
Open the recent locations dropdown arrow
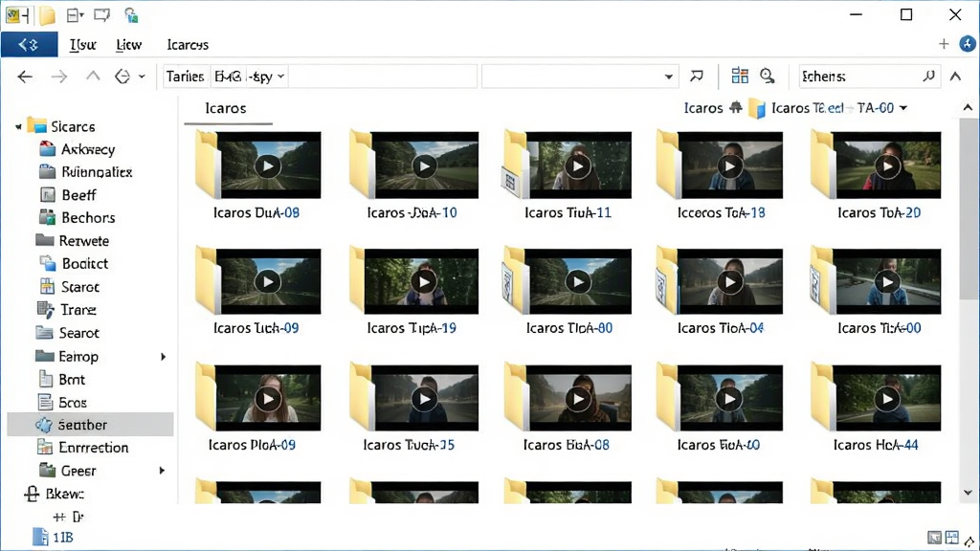tap(142, 77)
